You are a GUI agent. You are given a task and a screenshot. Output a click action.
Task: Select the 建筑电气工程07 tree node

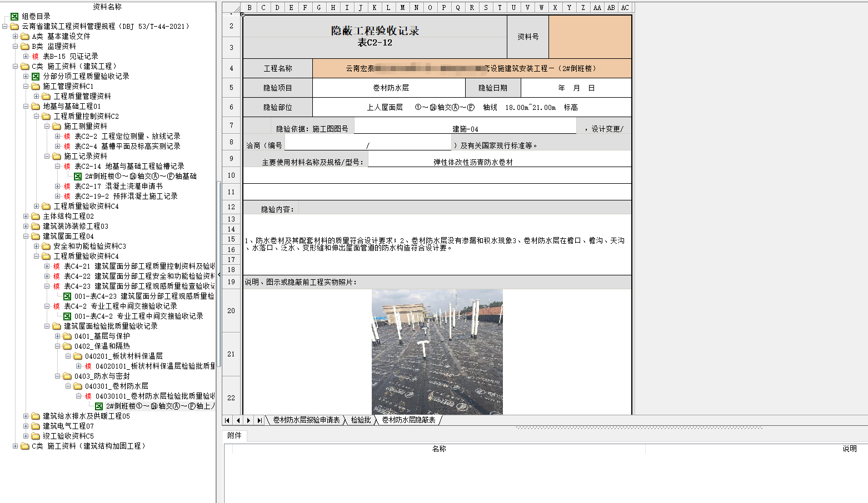pos(68,426)
